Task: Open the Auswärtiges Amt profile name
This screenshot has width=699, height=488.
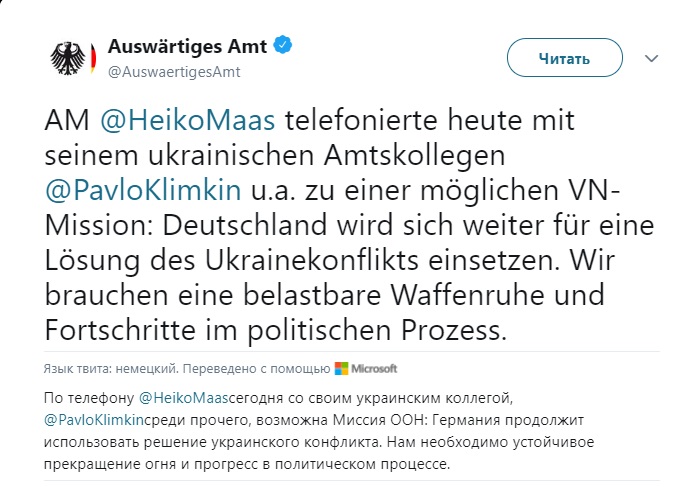Action: coord(188,47)
